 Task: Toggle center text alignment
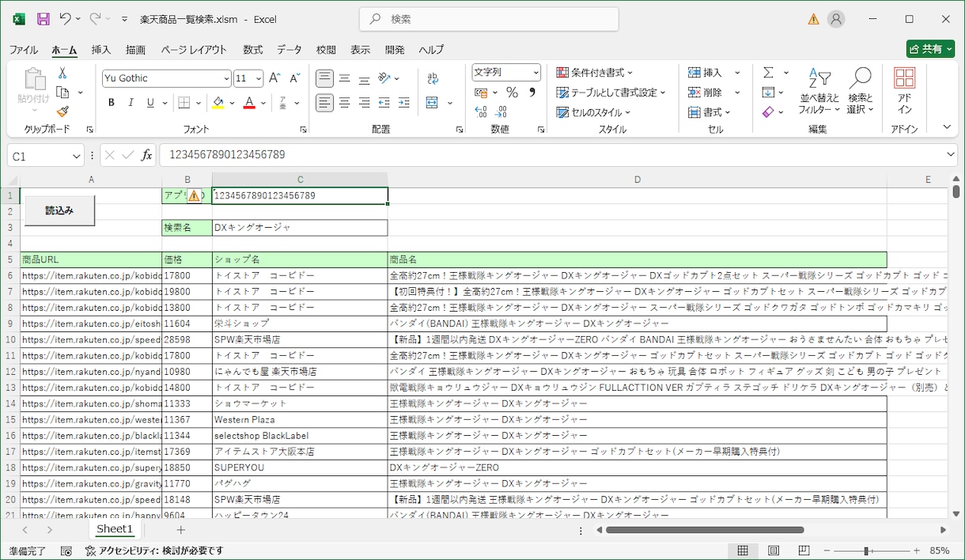345,103
